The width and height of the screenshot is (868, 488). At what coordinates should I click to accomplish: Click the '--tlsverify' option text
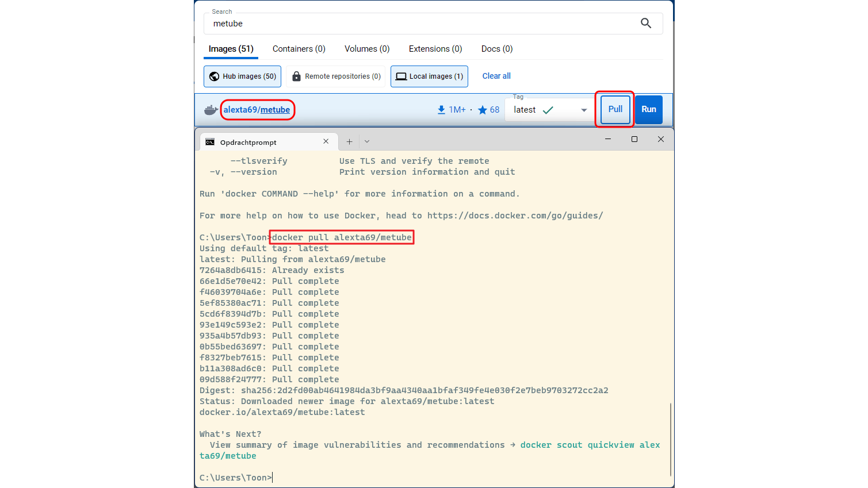(259, 161)
